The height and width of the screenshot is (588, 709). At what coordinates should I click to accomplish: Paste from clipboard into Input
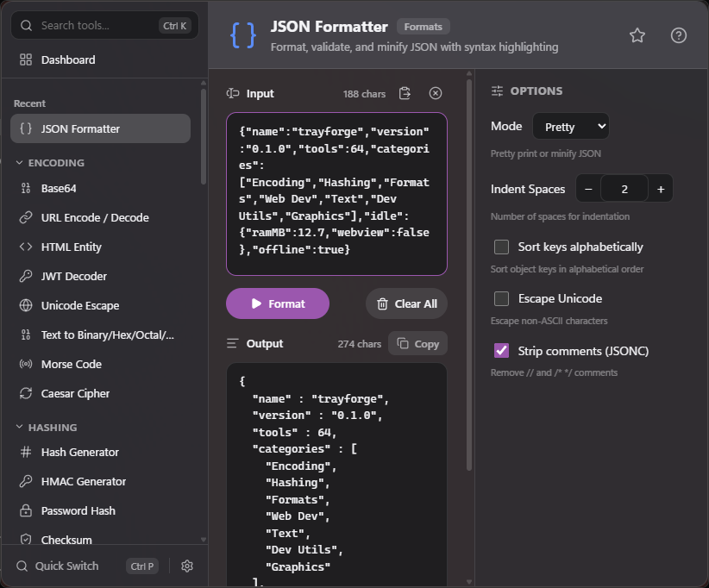405,94
